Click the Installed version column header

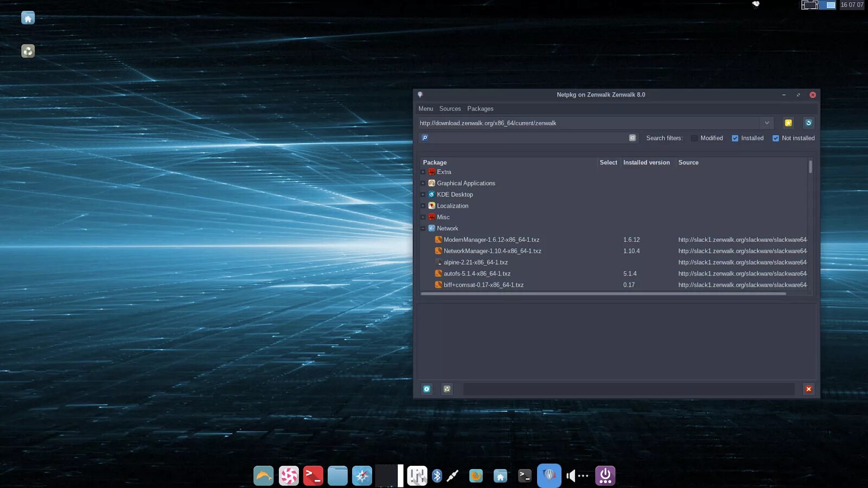(x=647, y=163)
